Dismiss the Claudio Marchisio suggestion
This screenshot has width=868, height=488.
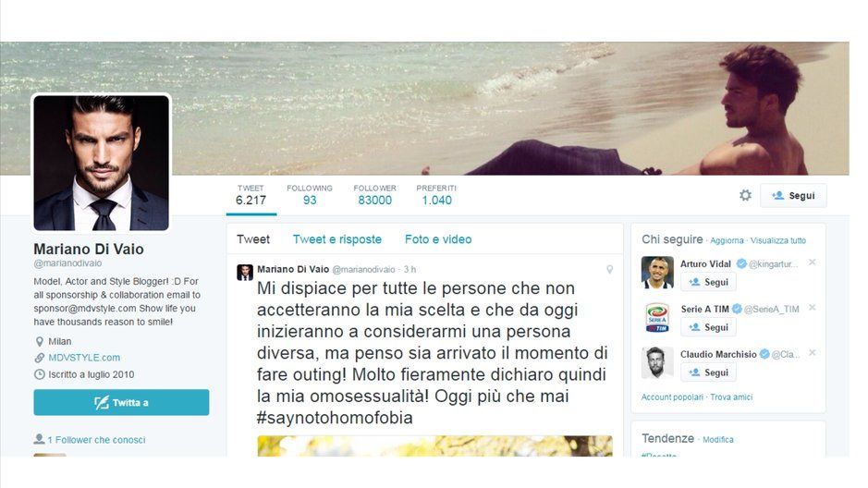click(x=813, y=353)
